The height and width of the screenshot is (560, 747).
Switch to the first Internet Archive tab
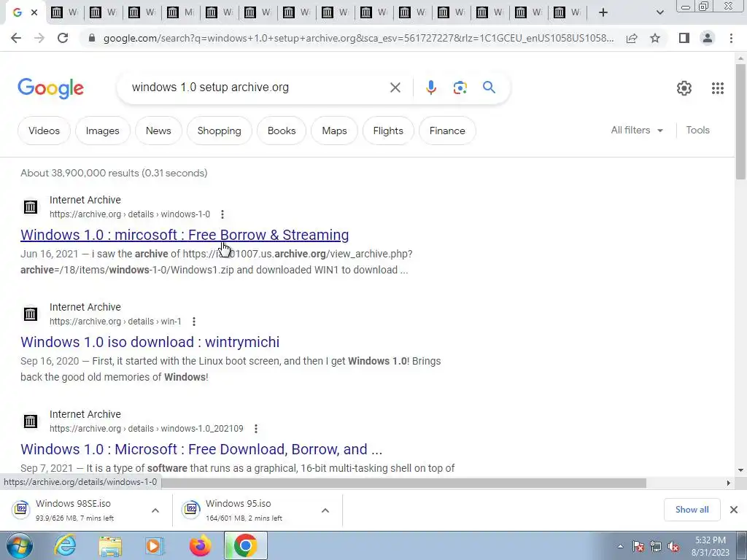click(x=64, y=12)
